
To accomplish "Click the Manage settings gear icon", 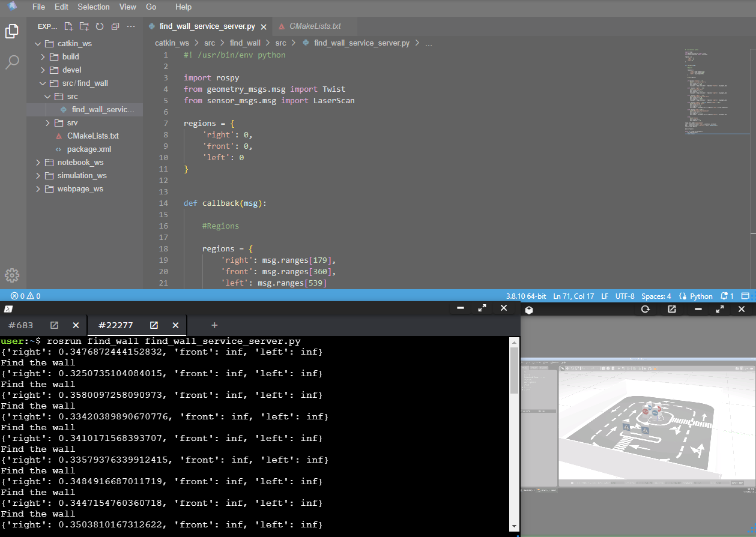I will tap(12, 275).
